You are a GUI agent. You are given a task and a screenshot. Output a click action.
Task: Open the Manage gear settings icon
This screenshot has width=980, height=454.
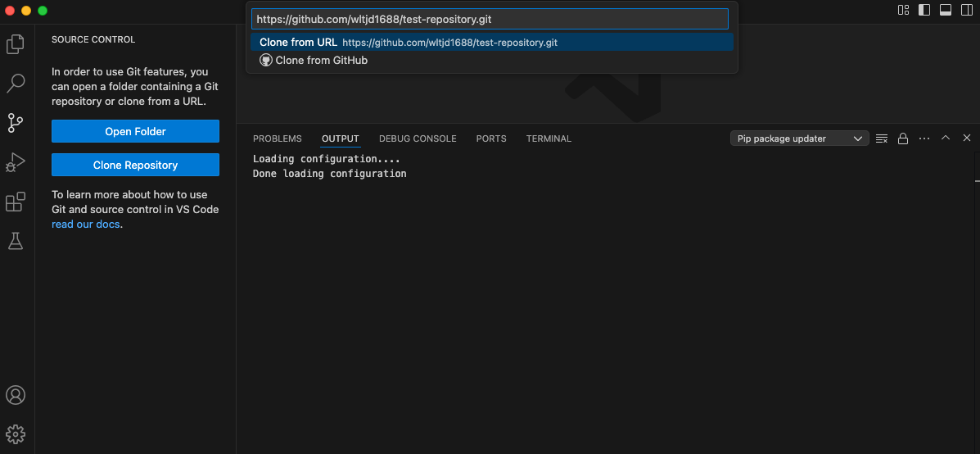click(16, 434)
